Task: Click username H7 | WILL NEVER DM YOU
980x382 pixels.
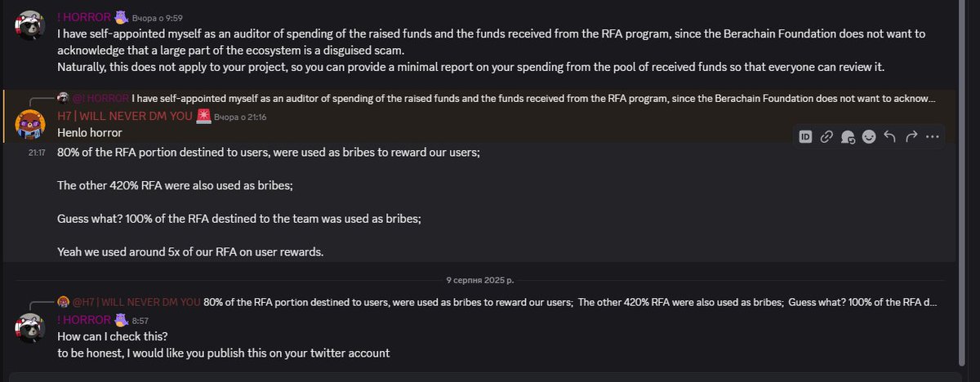Action: point(124,116)
